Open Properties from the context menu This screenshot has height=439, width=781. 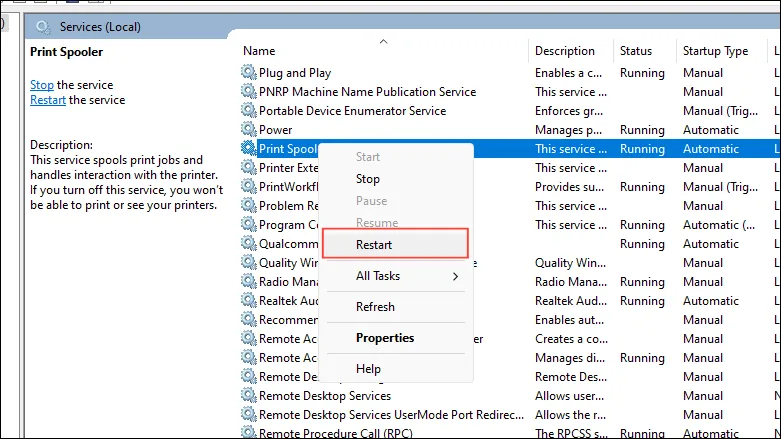pos(385,338)
